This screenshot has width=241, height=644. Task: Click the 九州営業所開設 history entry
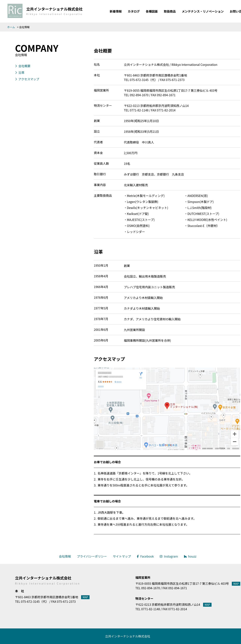(134, 330)
